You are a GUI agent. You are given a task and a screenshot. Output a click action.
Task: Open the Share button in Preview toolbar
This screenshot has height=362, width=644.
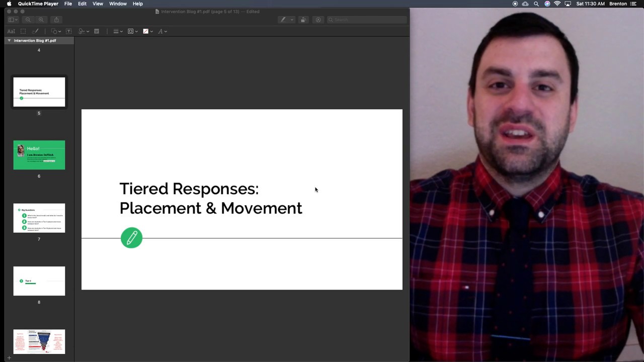point(56,20)
